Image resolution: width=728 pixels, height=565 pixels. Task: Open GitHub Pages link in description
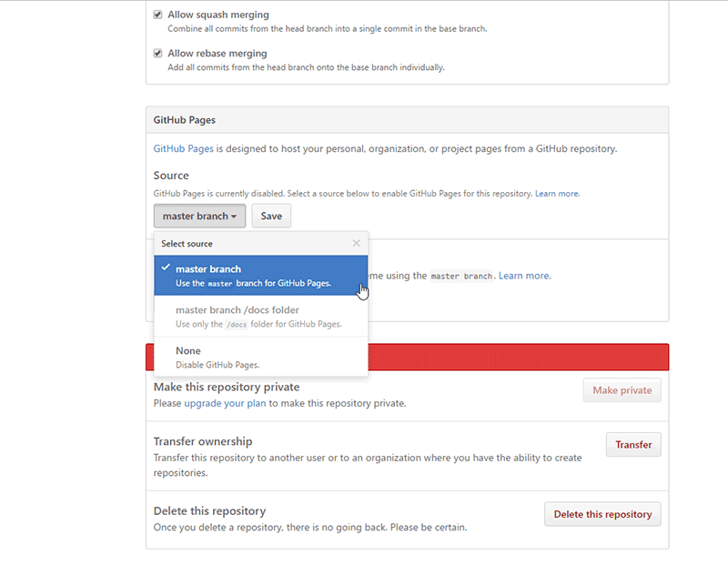tap(184, 148)
